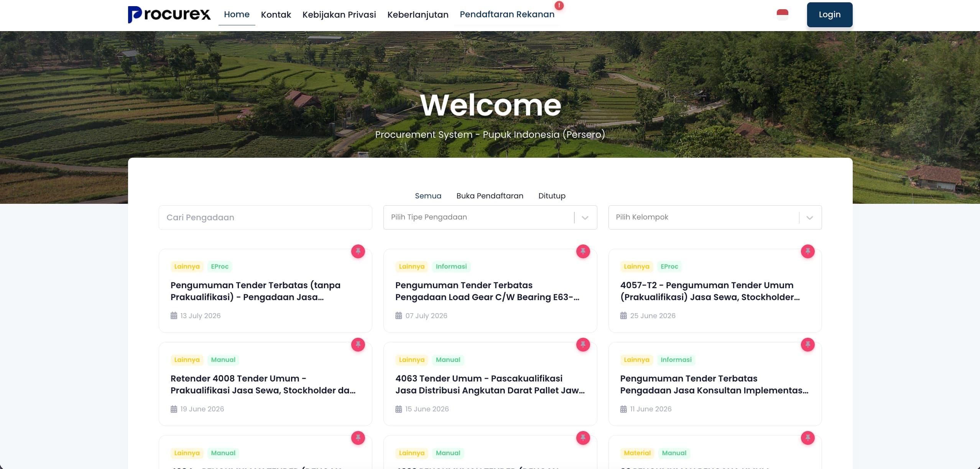Viewport: 980px width, 469px height.
Task: Open the Keberlanjutan menu item
Action: tap(418, 15)
